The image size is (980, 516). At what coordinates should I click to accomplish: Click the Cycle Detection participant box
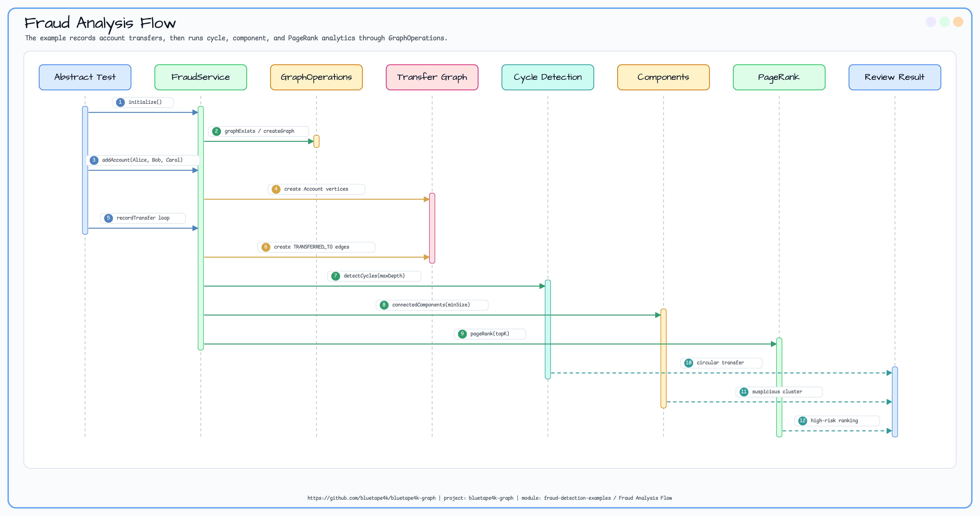(548, 77)
